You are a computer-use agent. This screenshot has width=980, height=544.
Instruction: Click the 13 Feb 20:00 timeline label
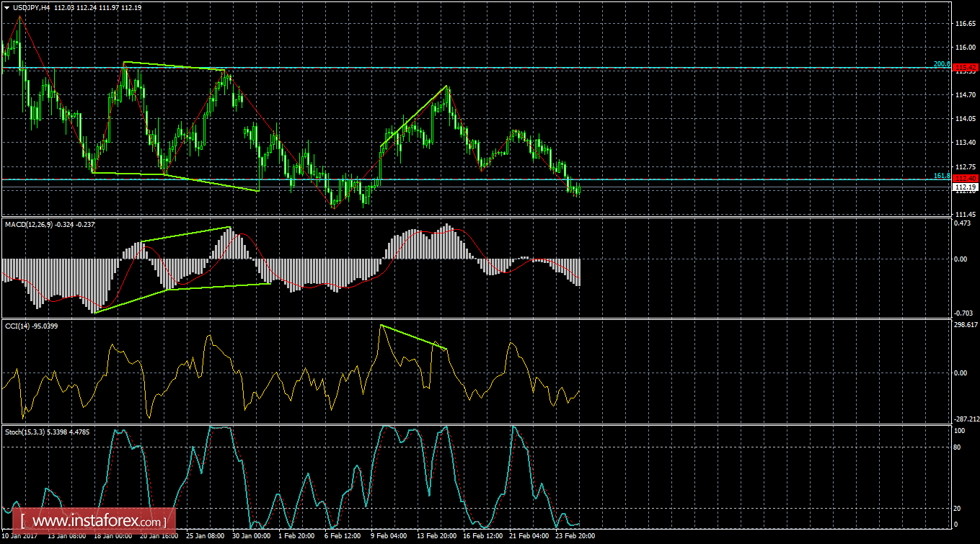433,536
